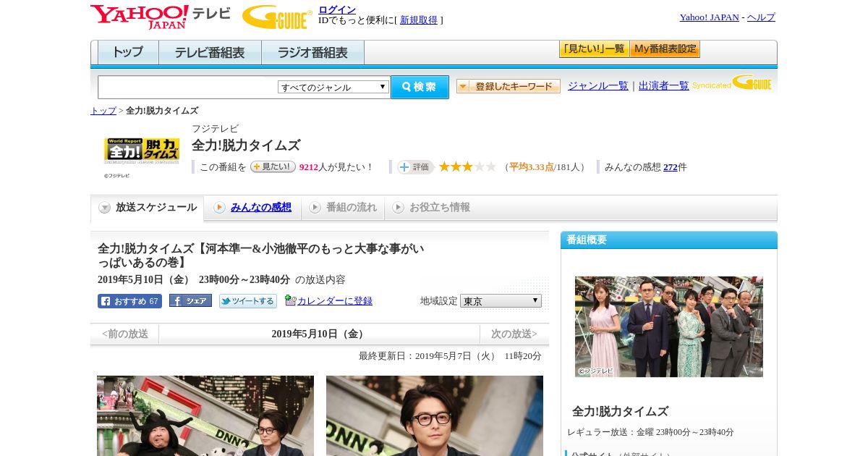Click the Facebook おすすめ 67 button
This screenshot has height=456, width=868.
(x=129, y=301)
